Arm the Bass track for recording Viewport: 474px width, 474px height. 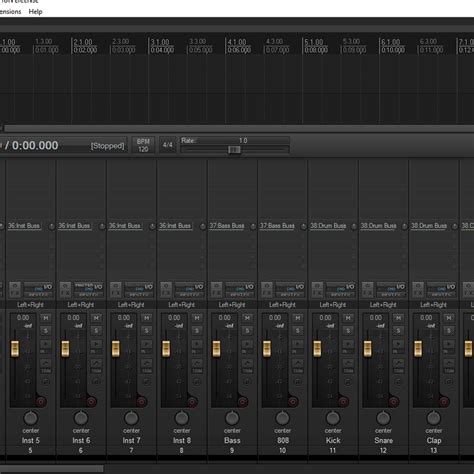click(x=242, y=402)
